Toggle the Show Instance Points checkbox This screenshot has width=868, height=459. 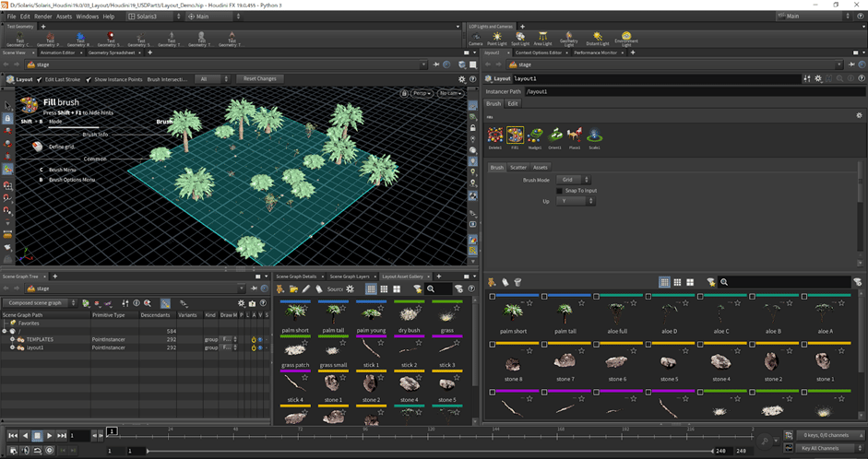(x=89, y=79)
